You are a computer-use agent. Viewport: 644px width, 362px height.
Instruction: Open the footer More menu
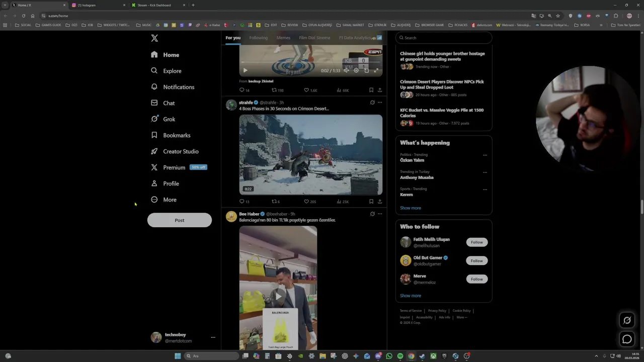(461, 317)
